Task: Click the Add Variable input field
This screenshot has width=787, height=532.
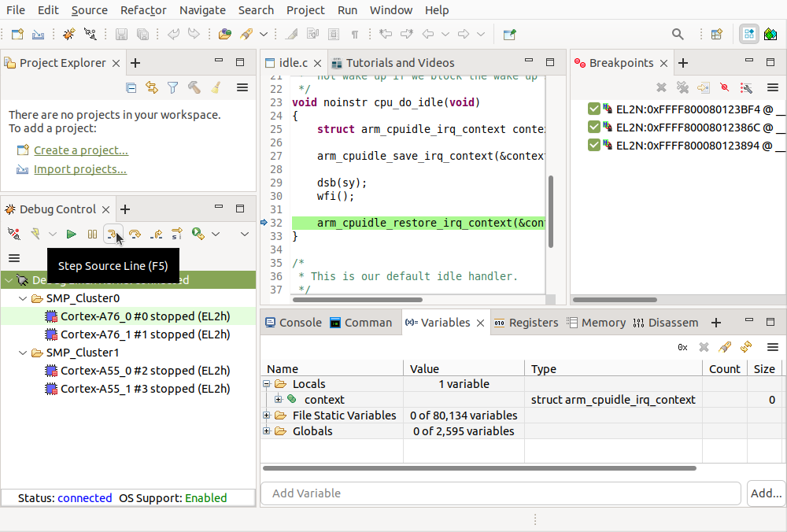Action: [501, 493]
